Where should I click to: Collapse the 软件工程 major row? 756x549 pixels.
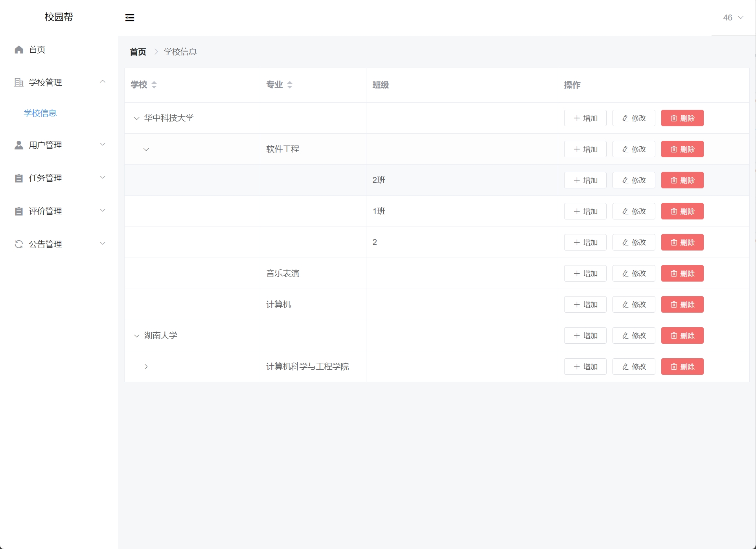[x=146, y=149]
